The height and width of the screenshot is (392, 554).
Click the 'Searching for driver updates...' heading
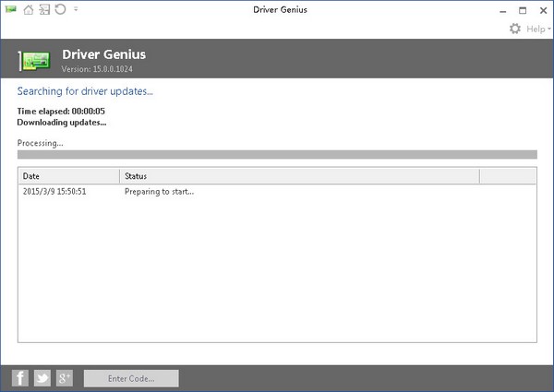pos(85,91)
